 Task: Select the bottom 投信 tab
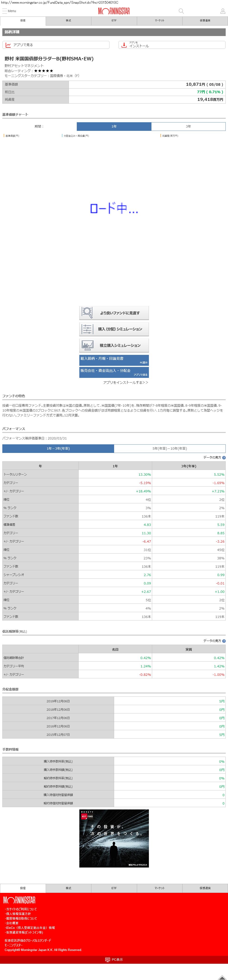coord(23,888)
